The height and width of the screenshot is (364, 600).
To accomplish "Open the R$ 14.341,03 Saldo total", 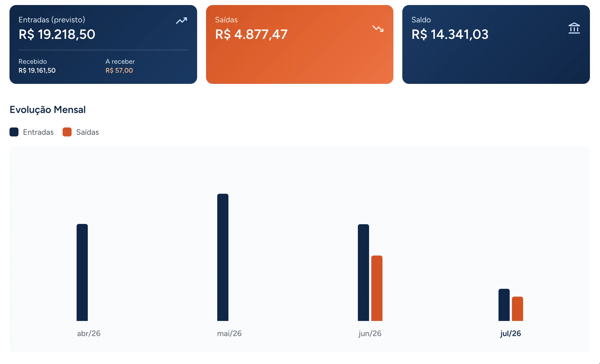I will 450,34.
